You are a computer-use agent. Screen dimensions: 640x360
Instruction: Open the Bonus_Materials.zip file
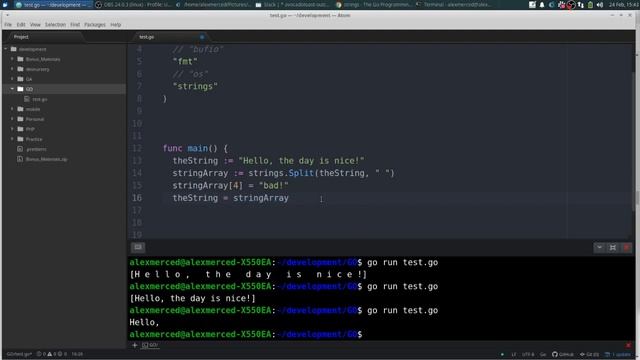46,159
